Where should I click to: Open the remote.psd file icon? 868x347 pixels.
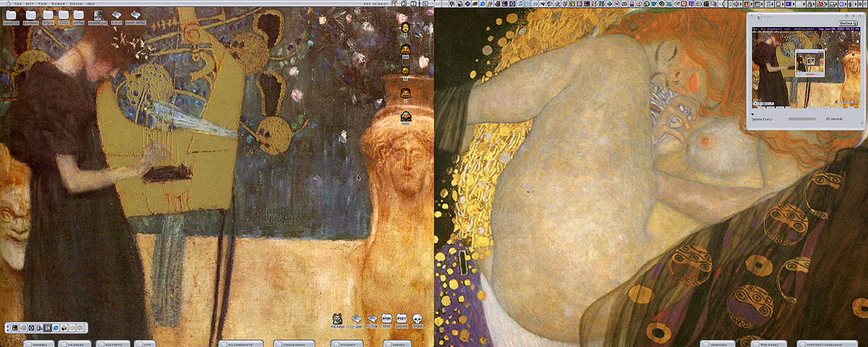point(98,16)
